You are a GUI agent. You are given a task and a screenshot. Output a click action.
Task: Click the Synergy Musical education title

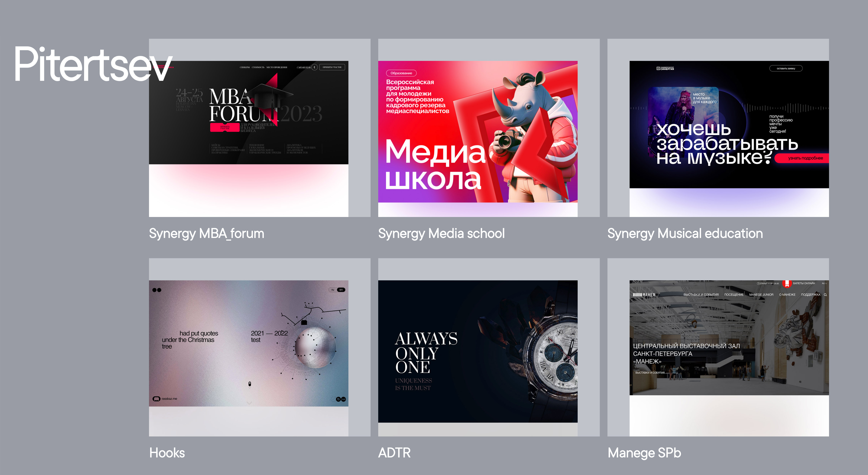(685, 234)
